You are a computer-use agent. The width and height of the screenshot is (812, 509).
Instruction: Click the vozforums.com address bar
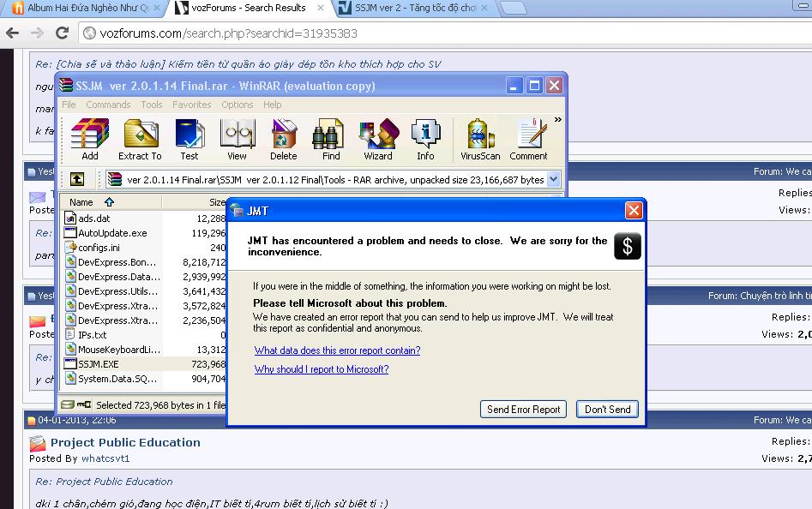[x=445, y=33]
